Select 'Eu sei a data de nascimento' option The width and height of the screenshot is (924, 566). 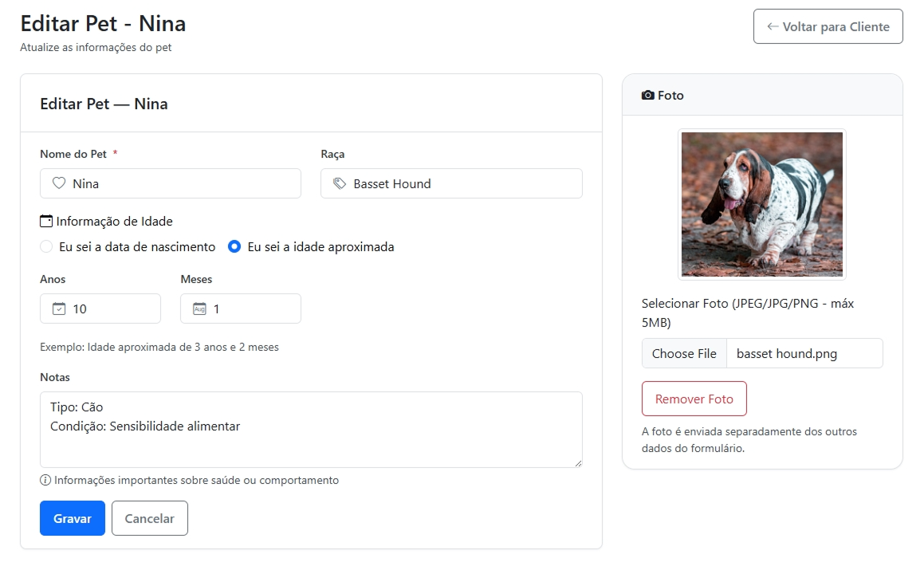pos(46,247)
